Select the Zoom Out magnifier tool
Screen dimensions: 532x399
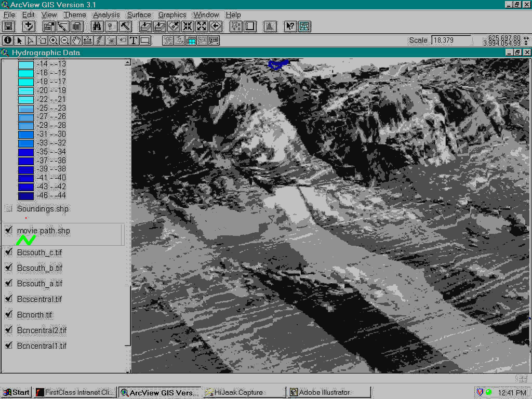[65, 41]
